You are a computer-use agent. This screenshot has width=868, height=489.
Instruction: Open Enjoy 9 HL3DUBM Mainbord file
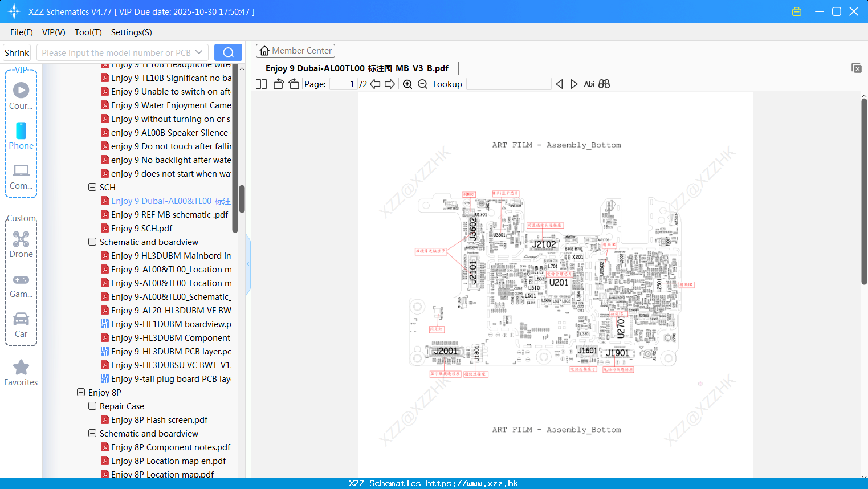171,256
